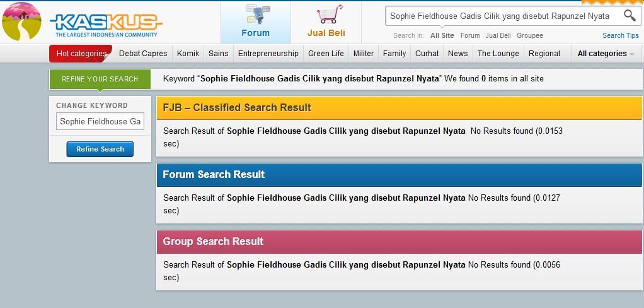
Task: Open the Family category
Action: tap(394, 54)
